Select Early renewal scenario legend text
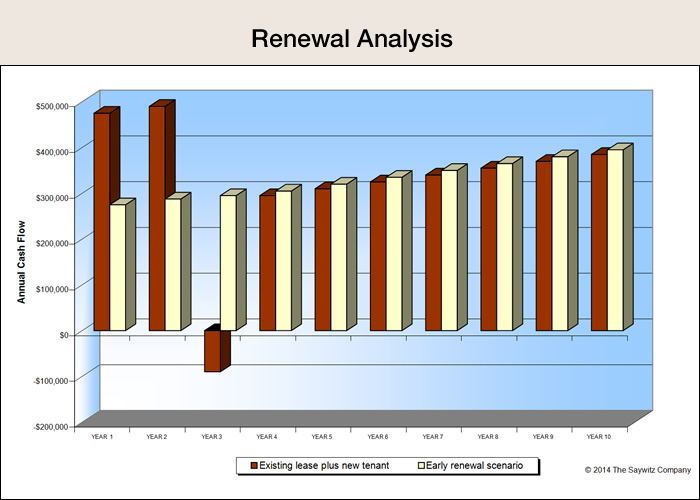Image resolution: width=700 pixels, height=500 pixels. point(475,466)
